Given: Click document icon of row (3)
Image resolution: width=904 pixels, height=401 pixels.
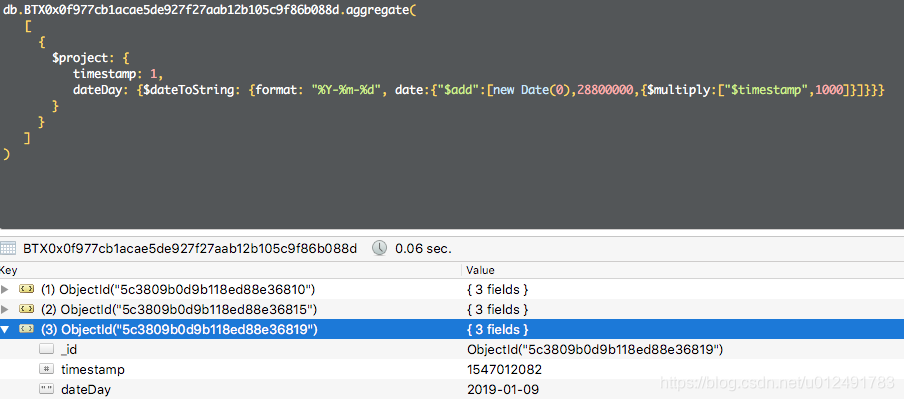Looking at the screenshot, I should (x=27, y=330).
